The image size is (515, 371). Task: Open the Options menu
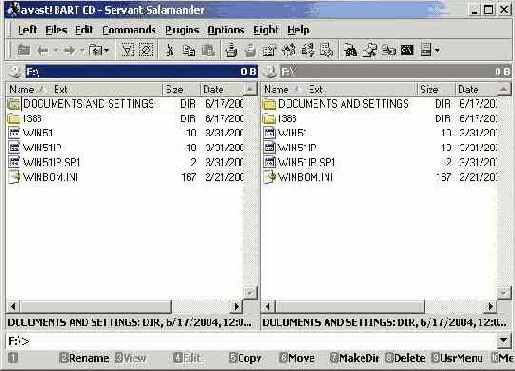(x=226, y=30)
